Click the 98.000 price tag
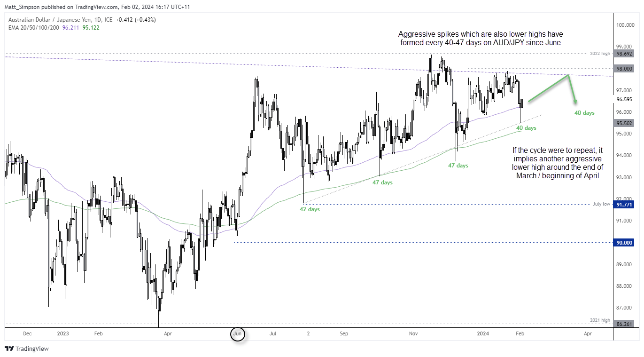Screen dimensions: 644x357 (x=625, y=69)
